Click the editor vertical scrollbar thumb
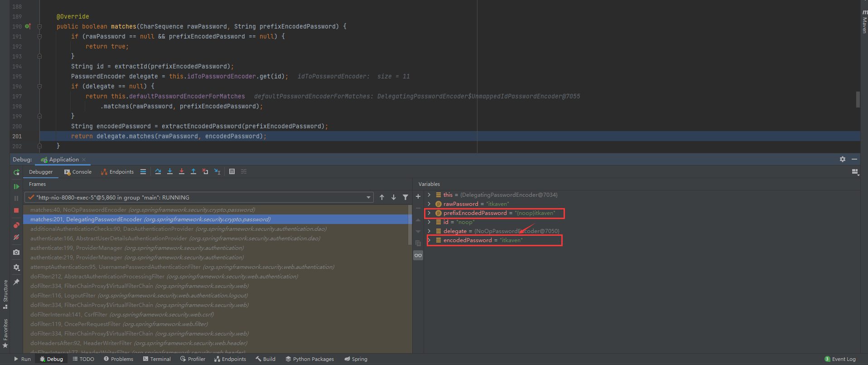The image size is (868, 365). (858, 99)
